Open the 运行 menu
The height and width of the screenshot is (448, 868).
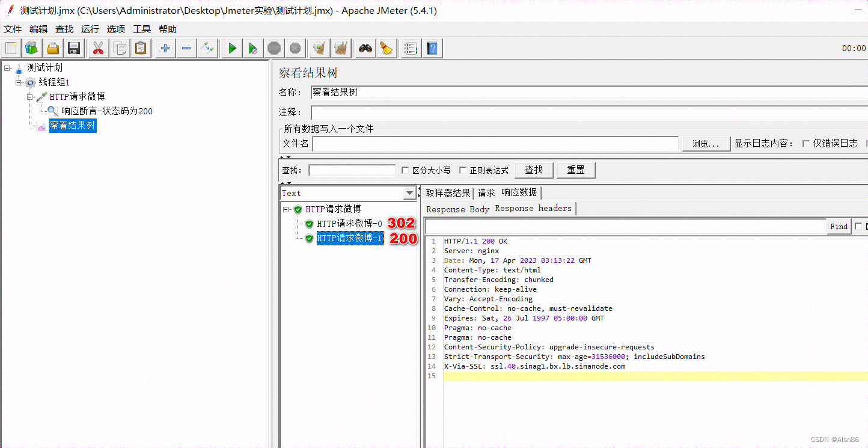coord(90,29)
